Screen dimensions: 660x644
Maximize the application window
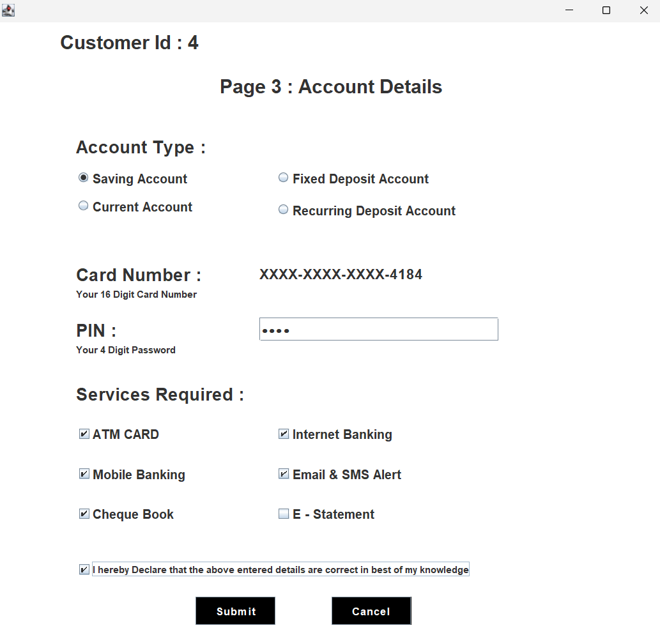606,10
